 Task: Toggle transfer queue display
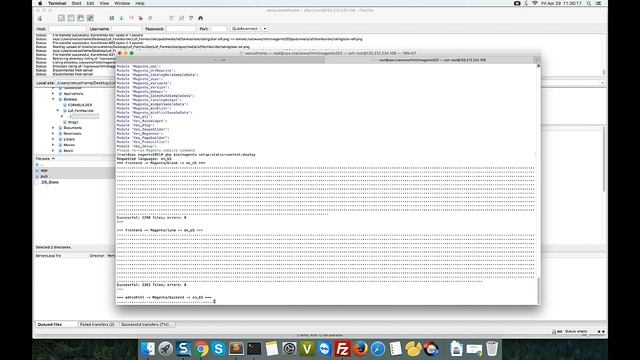pyautogui.click(x=90, y=18)
